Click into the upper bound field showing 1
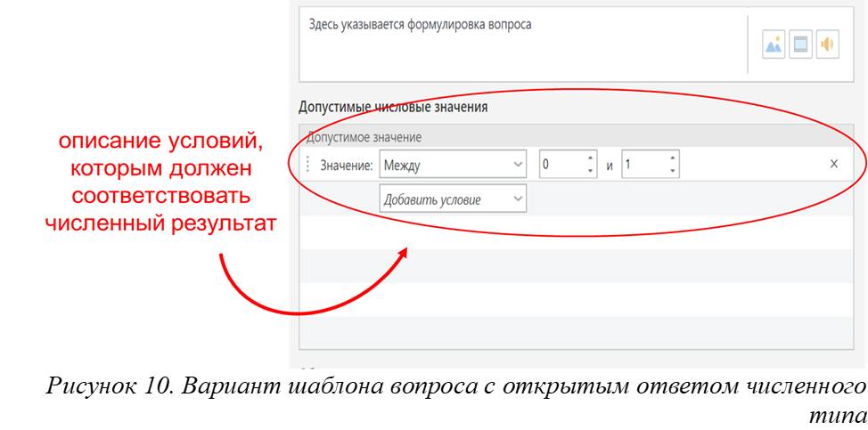Image resolution: width=868 pixels, height=430 pixels. [643, 165]
